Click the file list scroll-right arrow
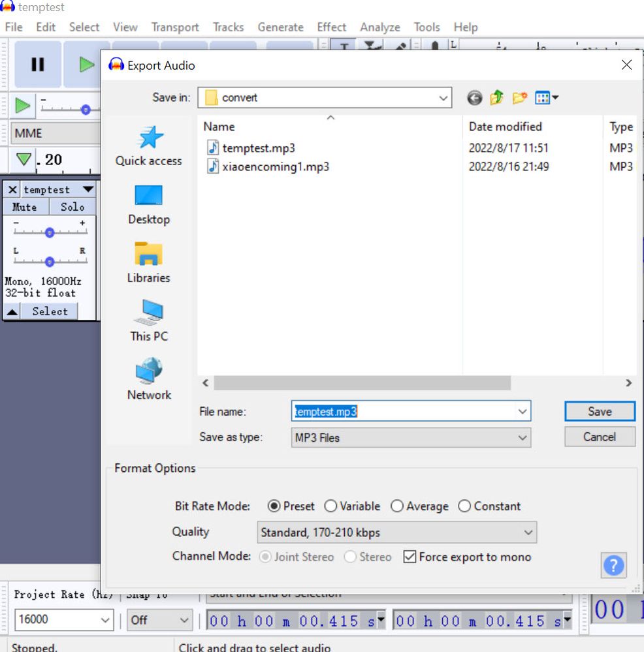 coord(628,383)
